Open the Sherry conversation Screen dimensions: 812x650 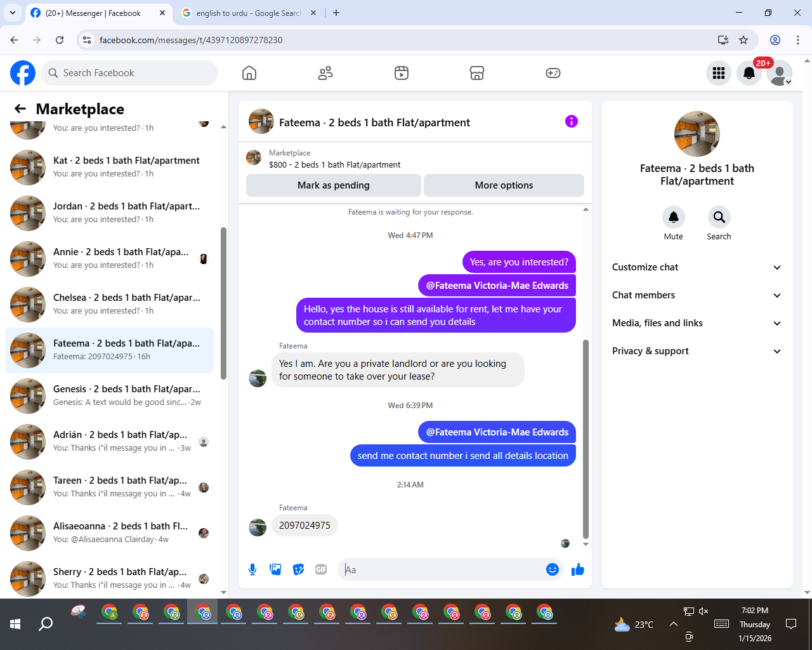(109, 579)
